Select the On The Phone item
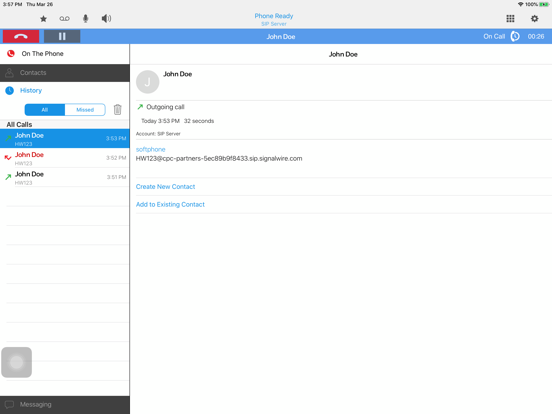 65,54
